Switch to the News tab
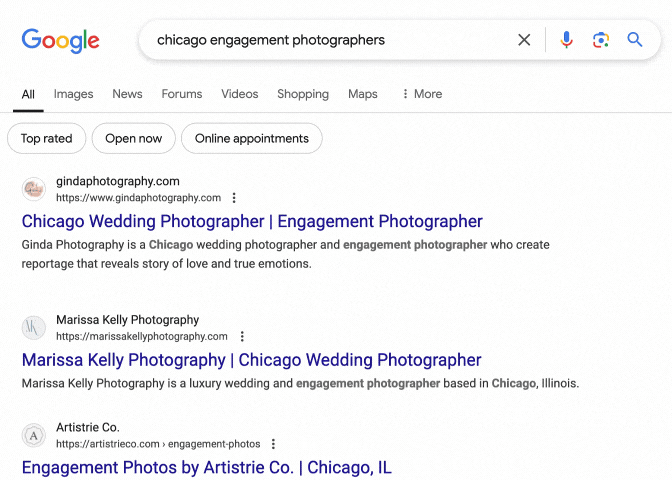Screen dimensions: 672x480 (x=127, y=94)
